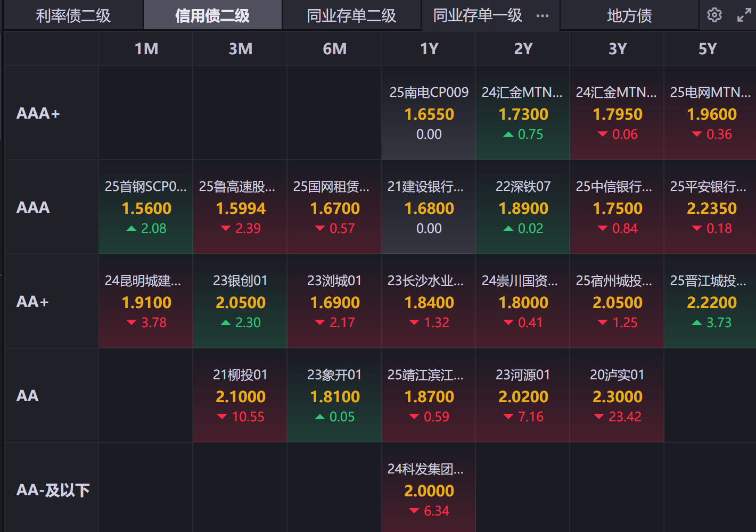Select the 25晋江城投 bond cell

click(x=711, y=302)
